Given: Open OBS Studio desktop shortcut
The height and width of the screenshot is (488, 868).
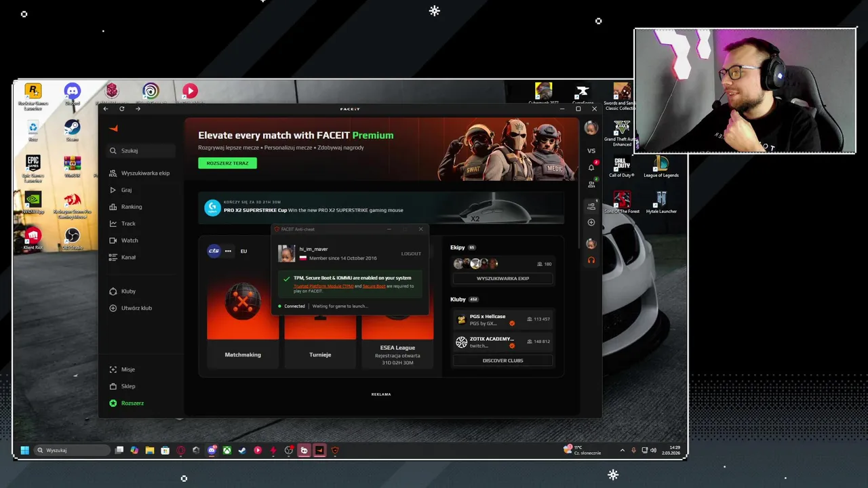Looking at the screenshot, I should click(72, 239).
